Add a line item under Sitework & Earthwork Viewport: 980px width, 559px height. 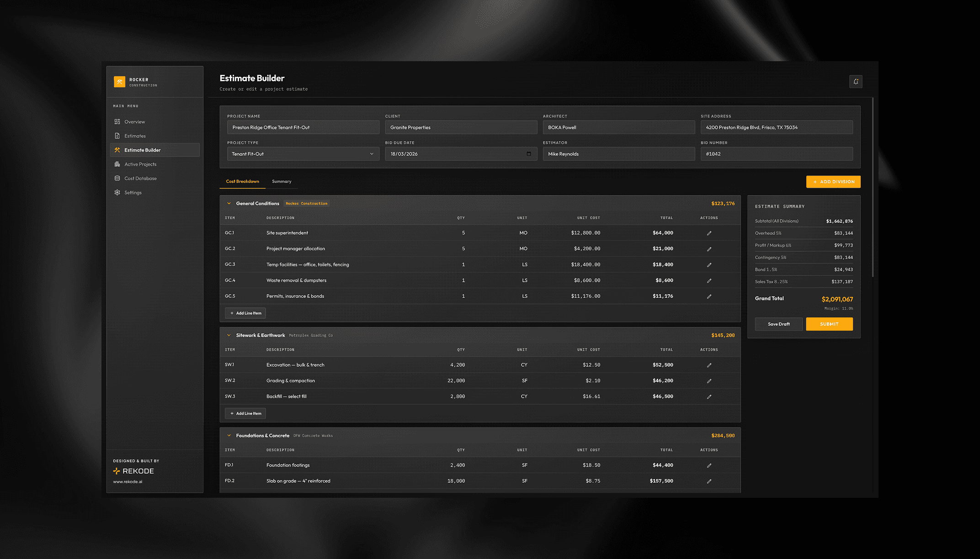(245, 414)
